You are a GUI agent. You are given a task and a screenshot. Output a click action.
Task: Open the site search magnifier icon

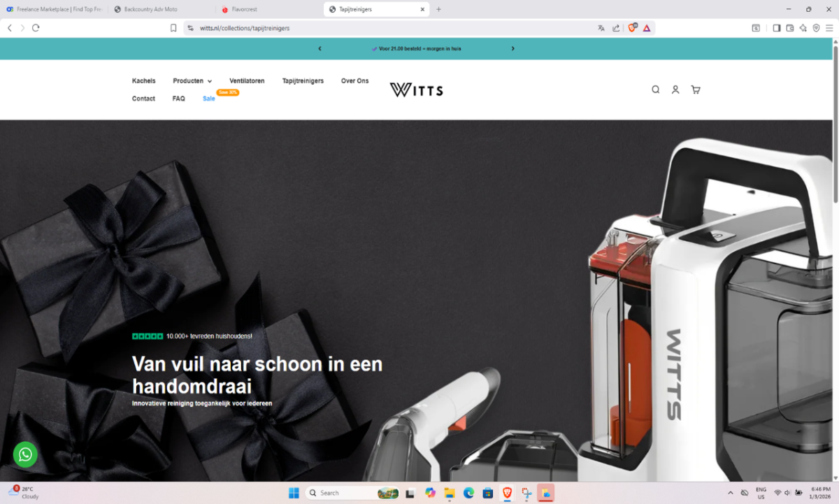655,89
